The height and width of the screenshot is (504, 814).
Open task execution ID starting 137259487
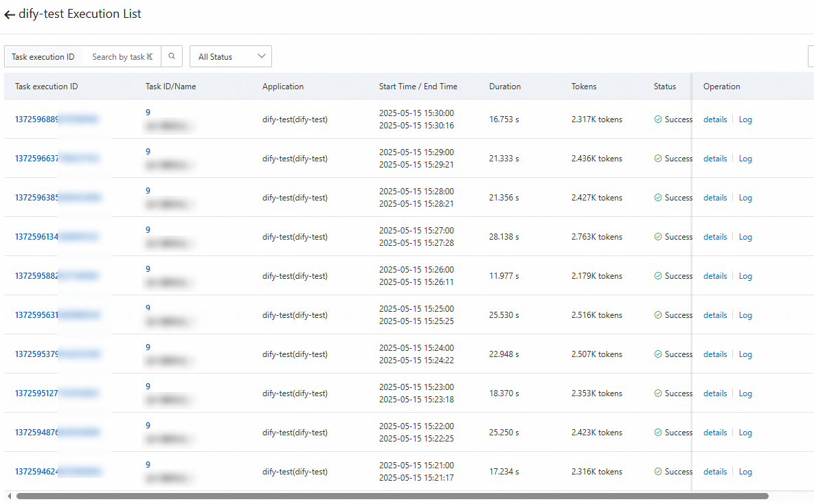[x=57, y=433]
